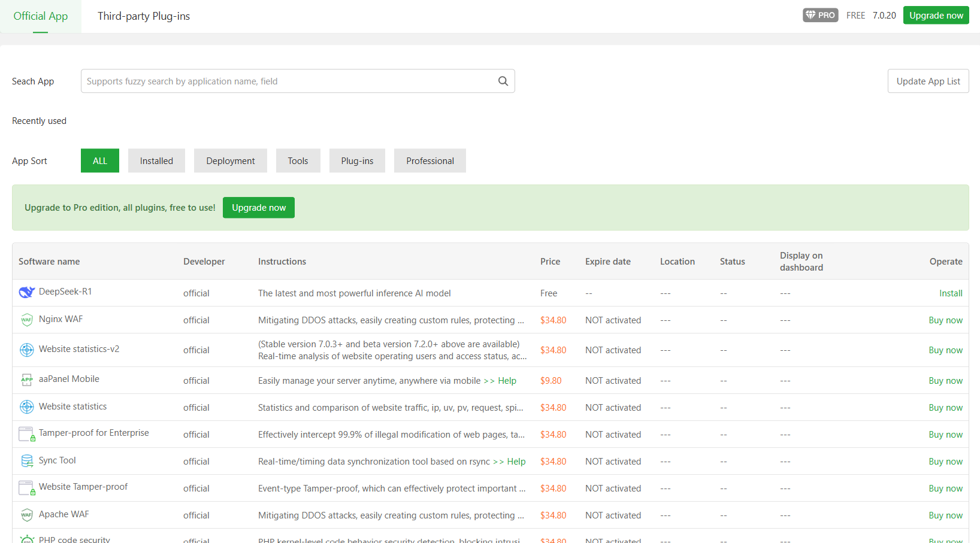Open Help link for Sync Tool

[x=516, y=462]
